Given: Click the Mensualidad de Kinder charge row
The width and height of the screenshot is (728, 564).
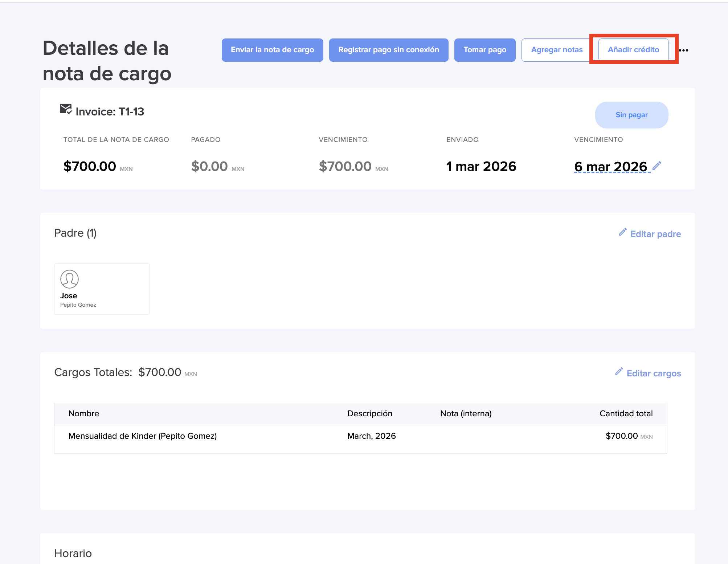Looking at the screenshot, I should point(142,436).
